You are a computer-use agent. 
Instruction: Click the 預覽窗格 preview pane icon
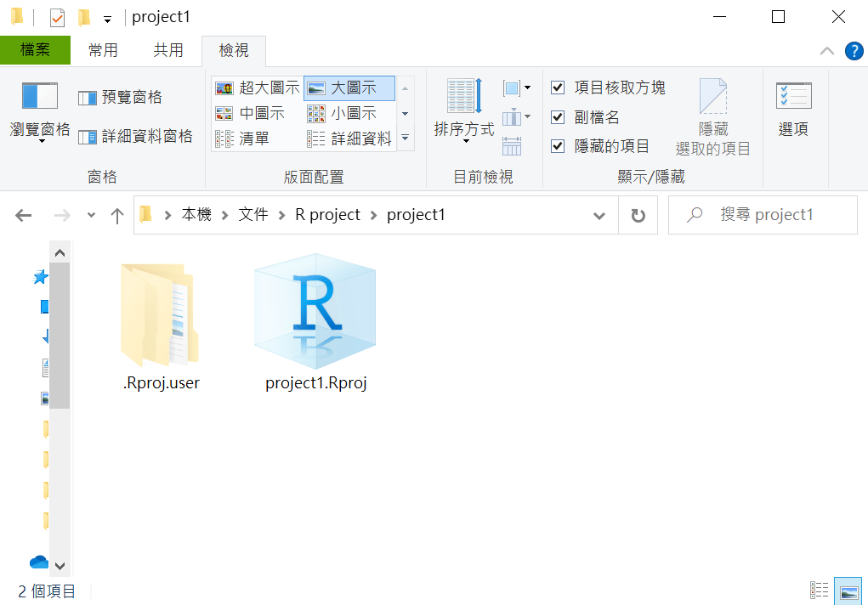coord(88,98)
